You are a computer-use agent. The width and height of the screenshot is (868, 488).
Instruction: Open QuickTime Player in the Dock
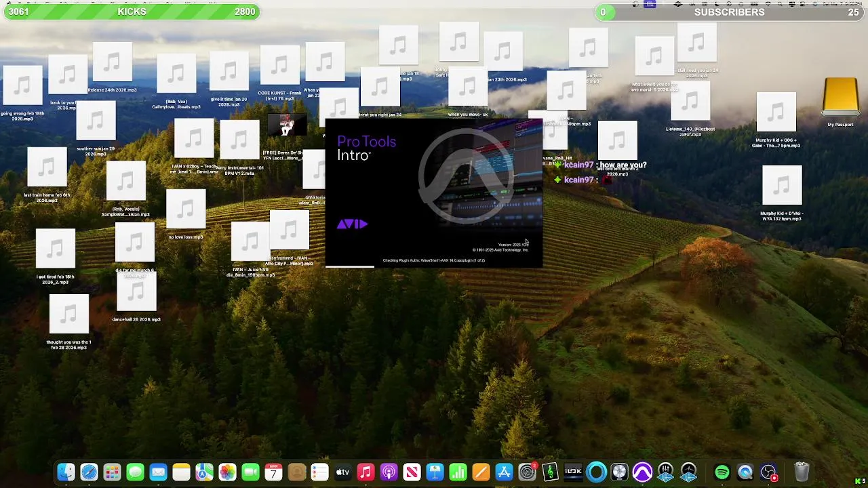tap(745, 472)
